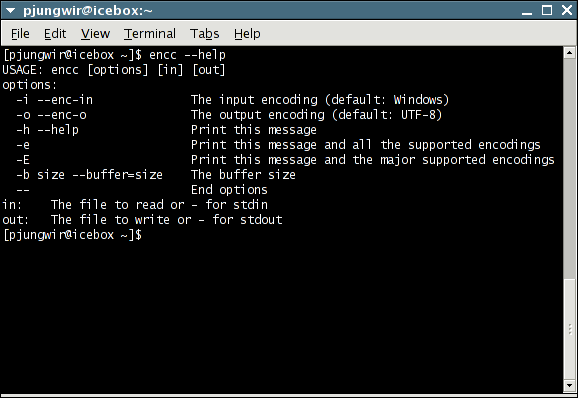The width and height of the screenshot is (578, 398).
Task: Open the View menu
Action: pyautogui.click(x=95, y=34)
